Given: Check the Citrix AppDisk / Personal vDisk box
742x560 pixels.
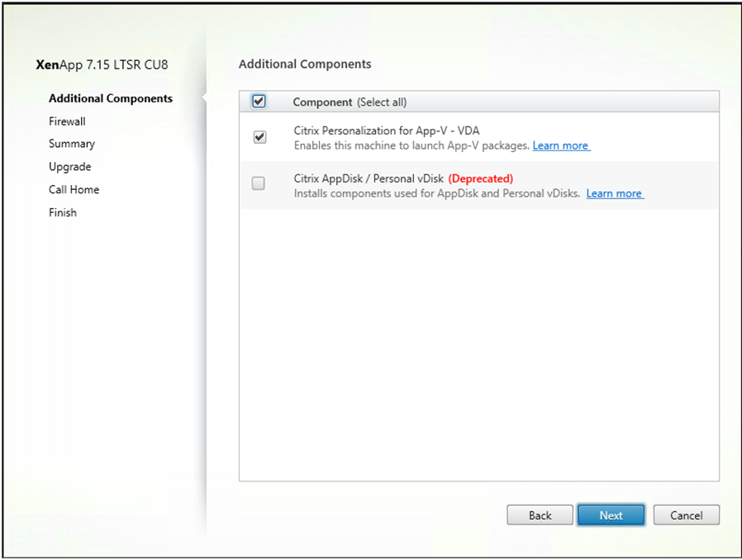Looking at the screenshot, I should click(259, 183).
